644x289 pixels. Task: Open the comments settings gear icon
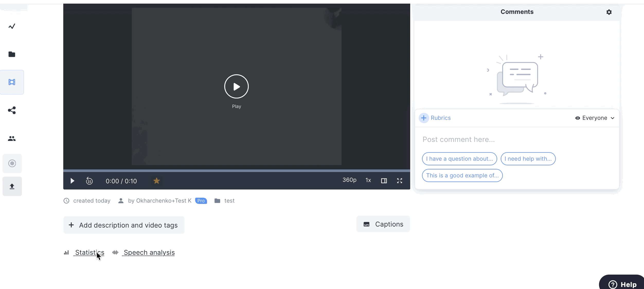(x=609, y=12)
